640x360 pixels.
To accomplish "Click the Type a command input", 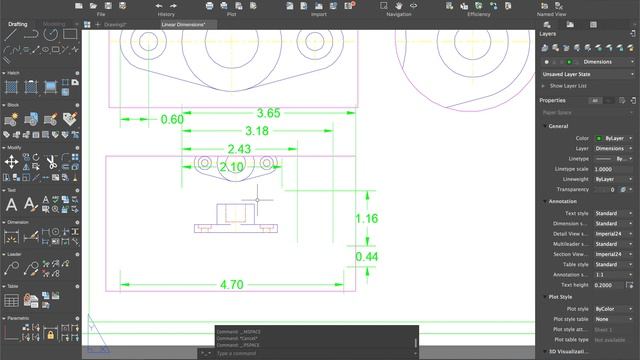I will tap(314, 353).
